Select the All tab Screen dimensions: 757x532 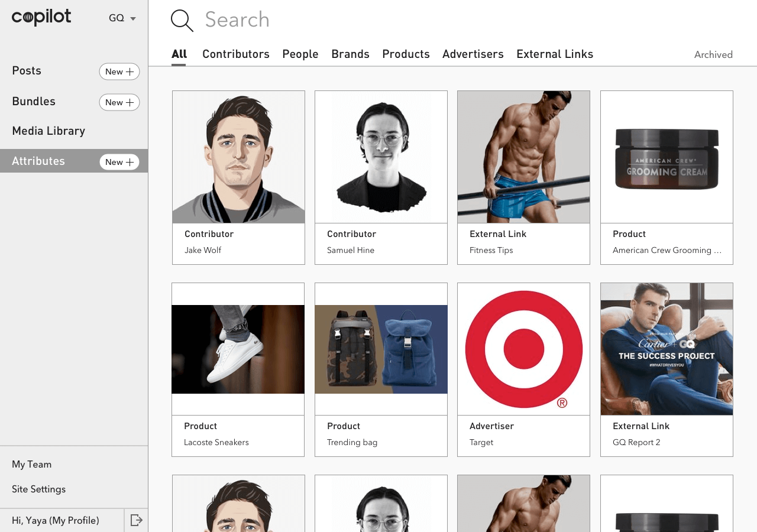179,54
